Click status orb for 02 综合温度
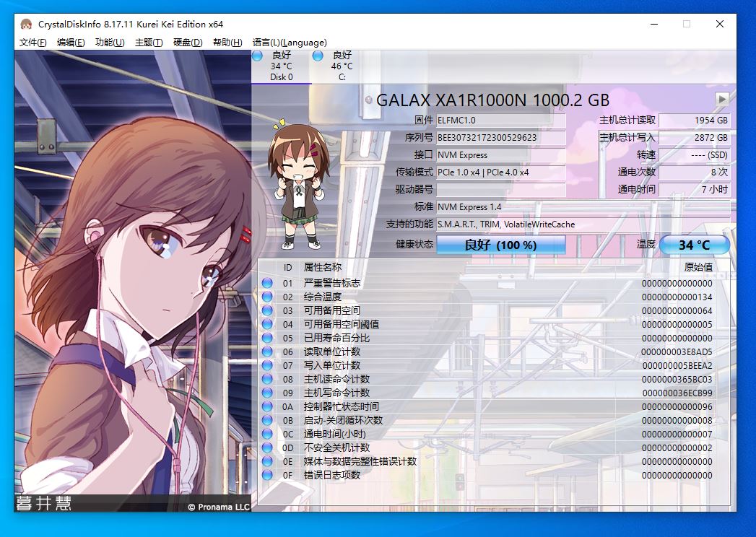 point(267,297)
